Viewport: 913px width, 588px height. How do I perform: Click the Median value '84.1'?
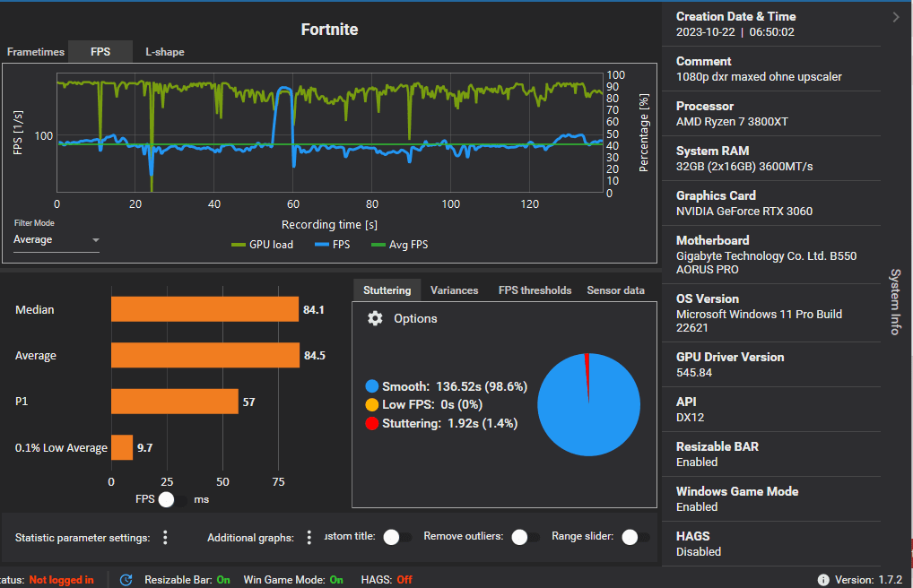[x=314, y=310]
